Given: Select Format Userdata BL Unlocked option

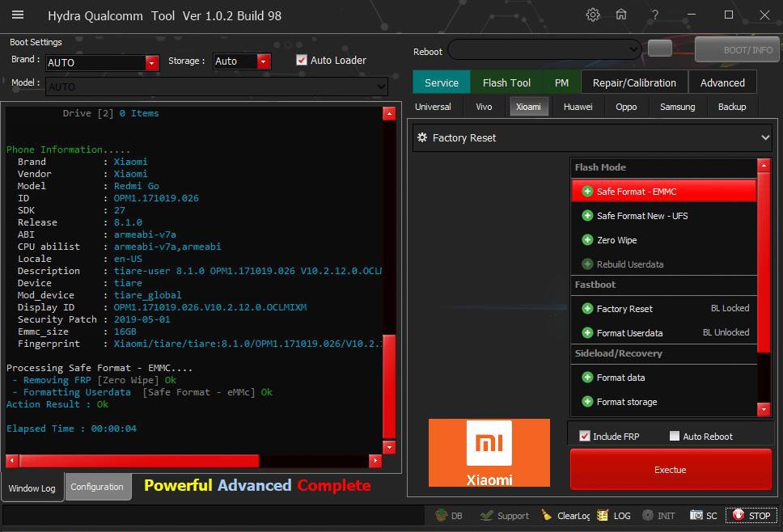Looking at the screenshot, I should click(x=663, y=333).
